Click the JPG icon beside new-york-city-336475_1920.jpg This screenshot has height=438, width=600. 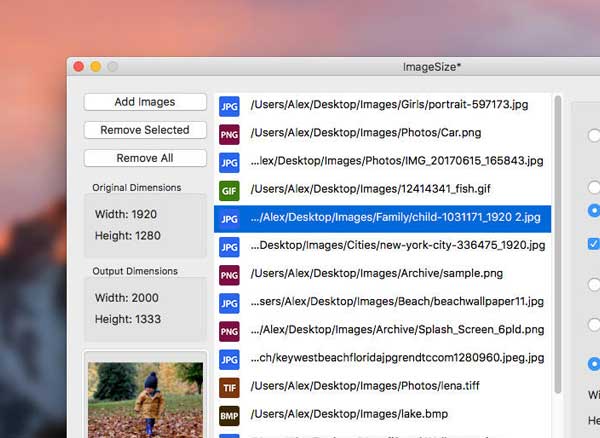(229, 247)
